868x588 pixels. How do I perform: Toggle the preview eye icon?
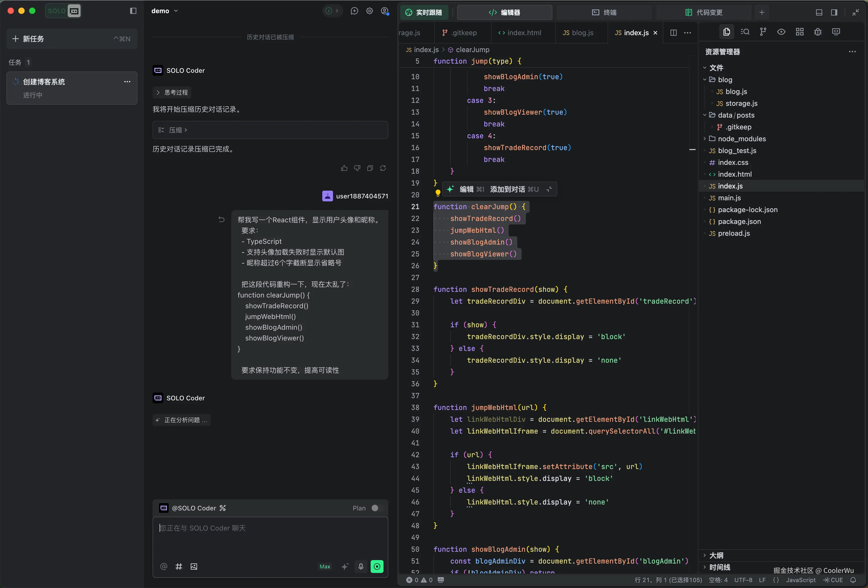tap(781, 32)
